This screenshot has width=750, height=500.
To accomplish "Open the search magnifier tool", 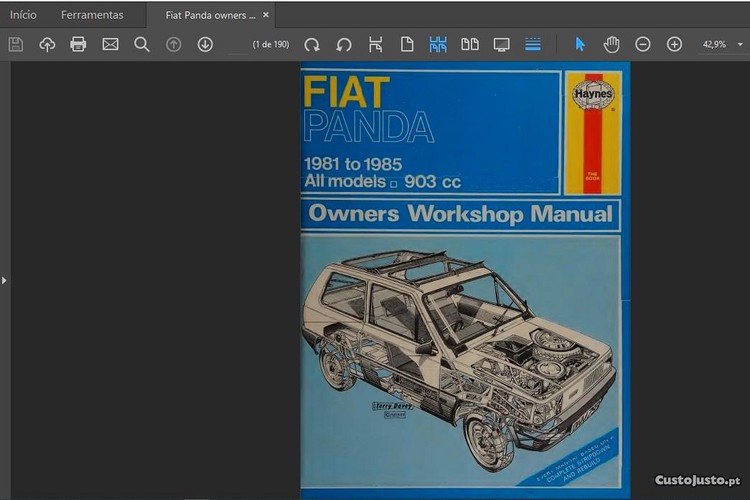I will [x=142, y=44].
